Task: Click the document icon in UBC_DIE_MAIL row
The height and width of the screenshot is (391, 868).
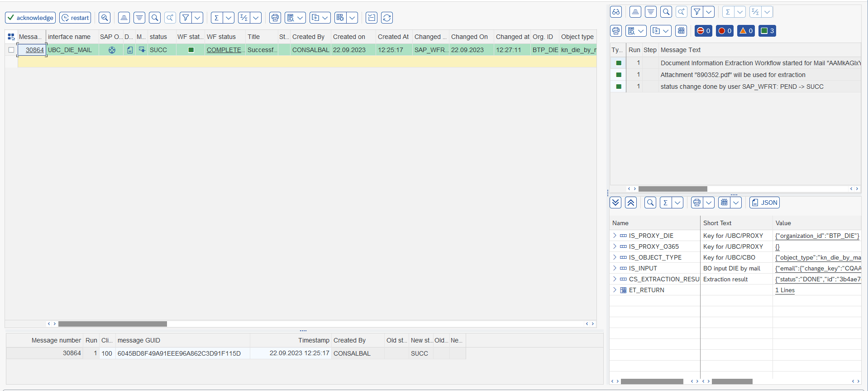Action: 130,50
